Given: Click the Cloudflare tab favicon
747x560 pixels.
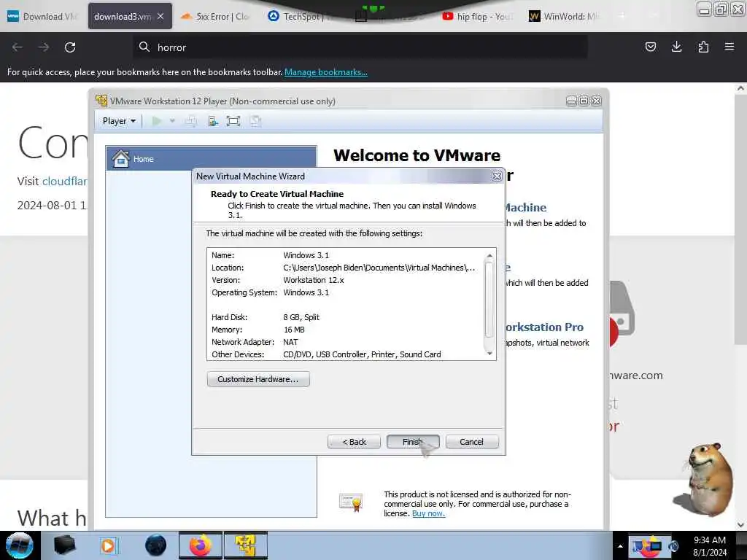Looking at the screenshot, I should tap(186, 16).
